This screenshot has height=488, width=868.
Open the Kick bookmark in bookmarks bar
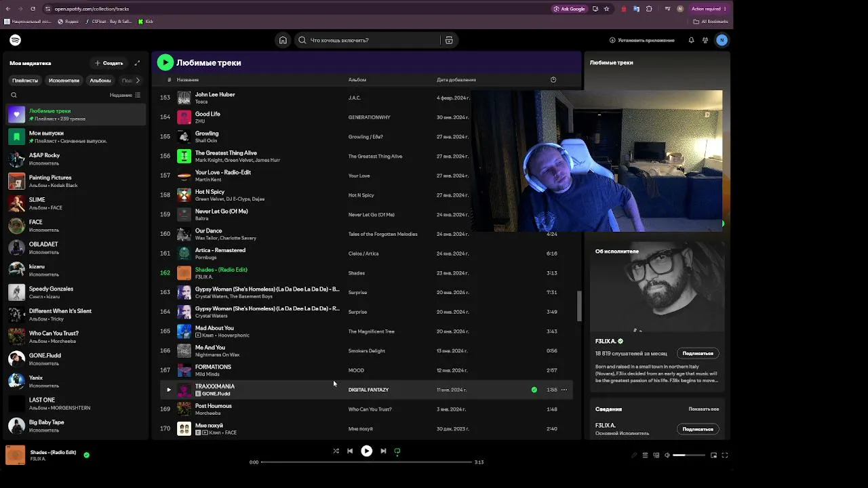(145, 22)
